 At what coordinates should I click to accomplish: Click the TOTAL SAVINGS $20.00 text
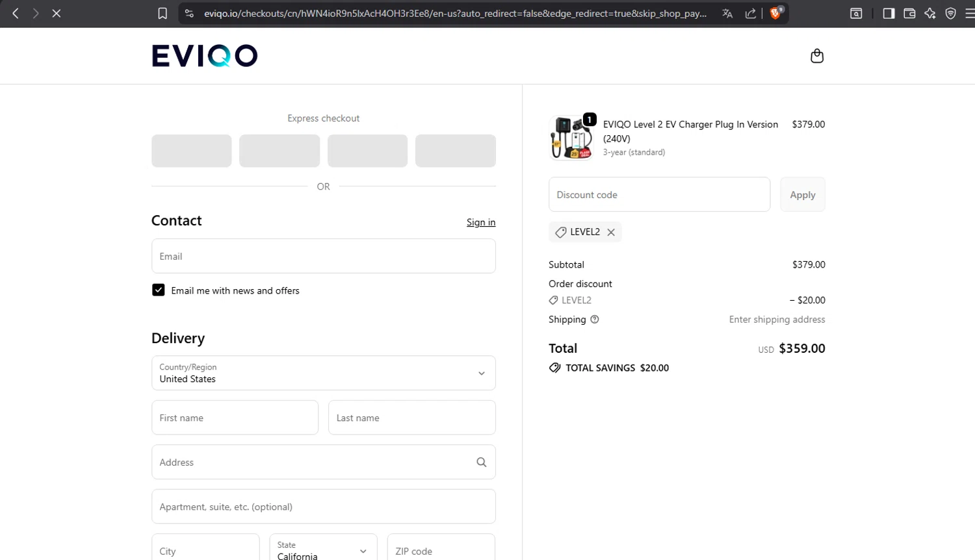[617, 368]
